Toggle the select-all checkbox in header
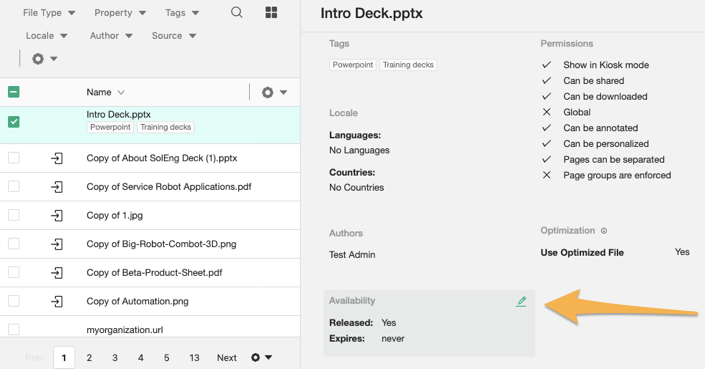705x369 pixels. click(13, 92)
